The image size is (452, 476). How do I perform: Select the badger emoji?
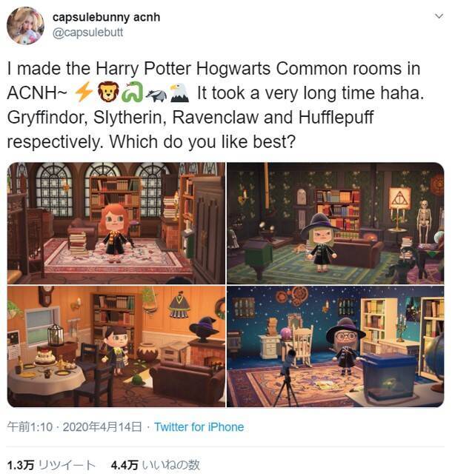point(156,95)
